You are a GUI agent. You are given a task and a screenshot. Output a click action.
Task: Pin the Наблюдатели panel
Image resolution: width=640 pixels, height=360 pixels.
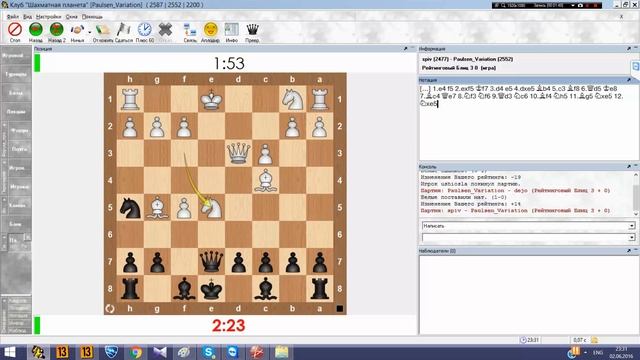(x=629, y=251)
